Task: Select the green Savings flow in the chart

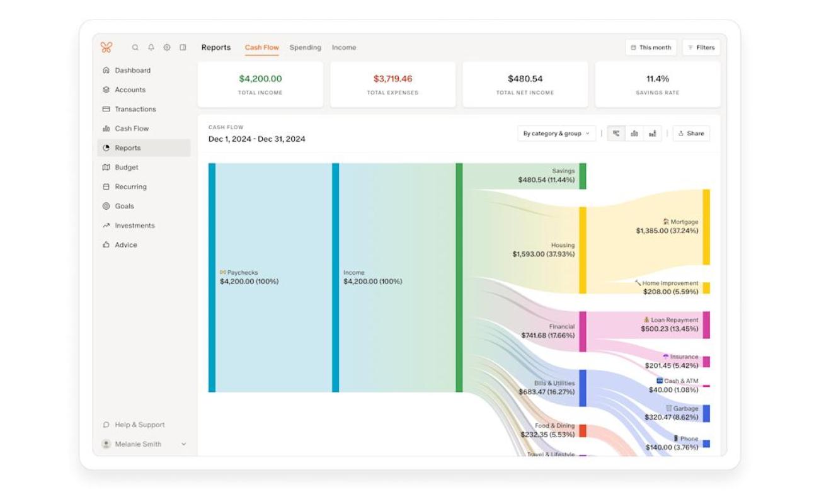Action: 583,175
